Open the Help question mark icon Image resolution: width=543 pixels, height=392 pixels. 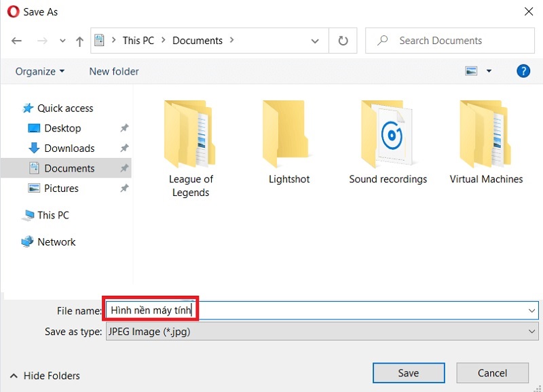coord(523,71)
